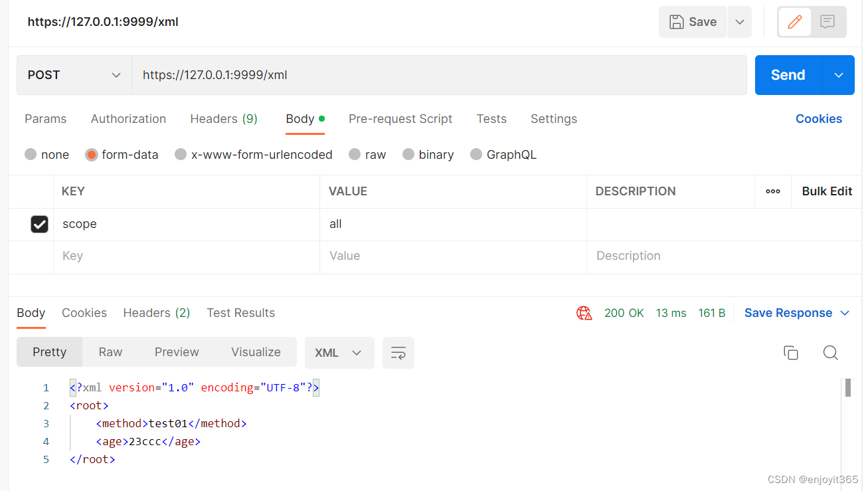Click the VALUE column header
This screenshot has height=491, width=868.
point(348,191)
